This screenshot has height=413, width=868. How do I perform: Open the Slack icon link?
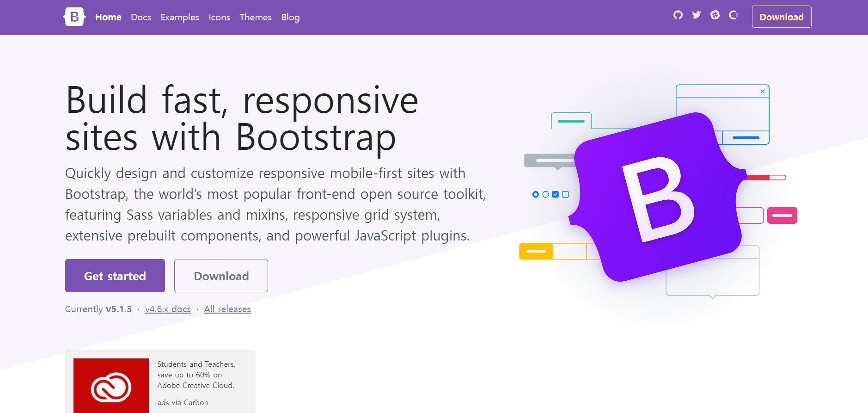(715, 15)
